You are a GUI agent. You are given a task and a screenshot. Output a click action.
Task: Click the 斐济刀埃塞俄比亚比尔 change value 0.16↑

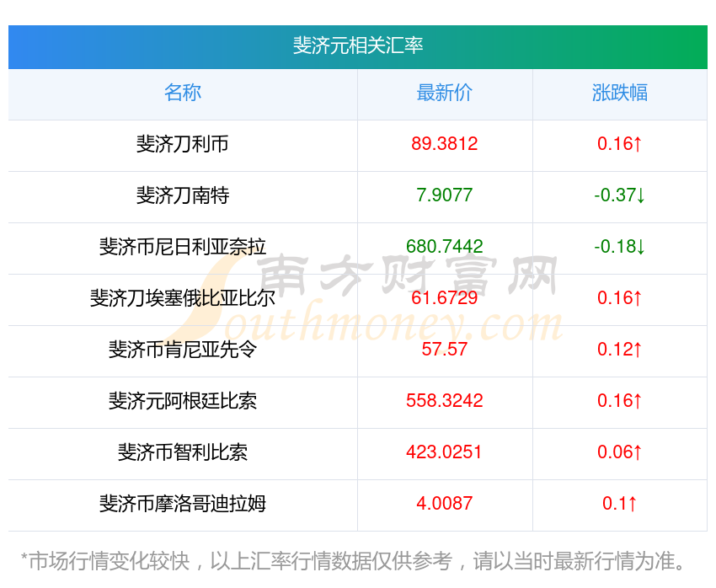(x=620, y=298)
